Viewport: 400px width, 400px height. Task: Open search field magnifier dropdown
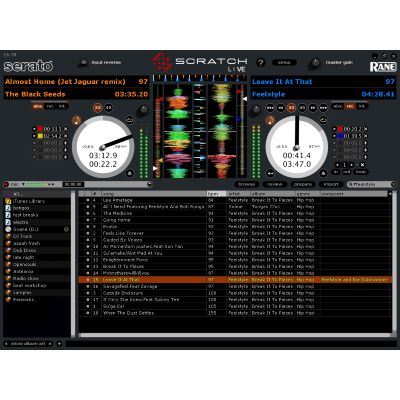click(351, 184)
